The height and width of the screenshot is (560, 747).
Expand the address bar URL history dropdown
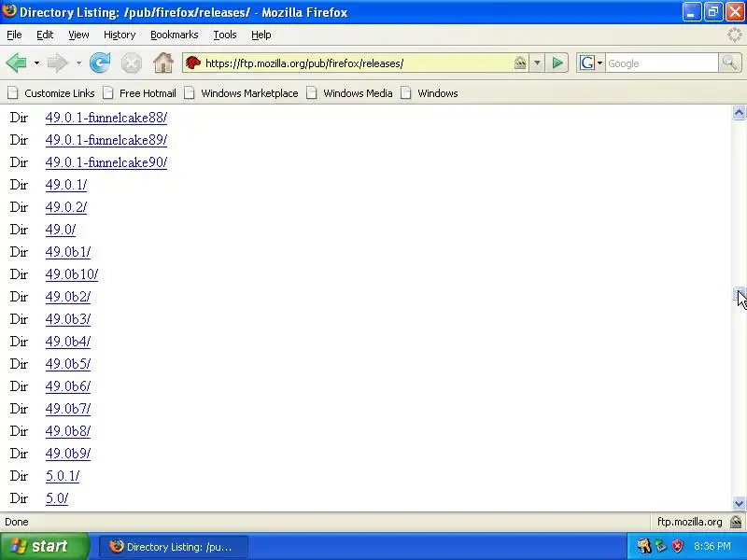[537, 63]
